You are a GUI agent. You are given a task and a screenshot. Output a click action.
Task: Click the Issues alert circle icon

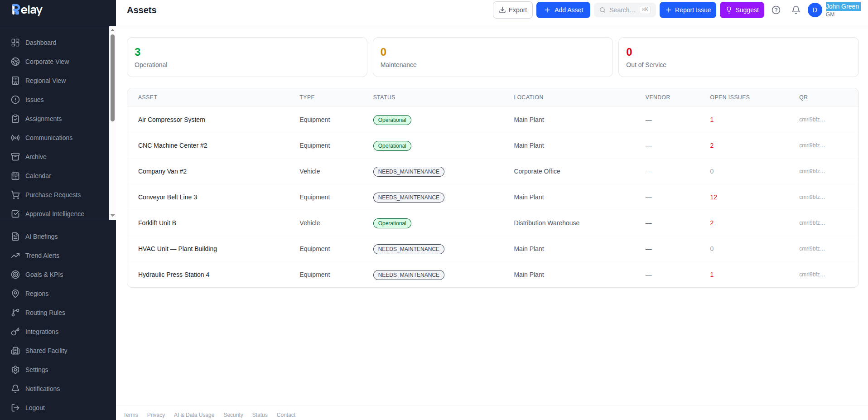(15, 100)
